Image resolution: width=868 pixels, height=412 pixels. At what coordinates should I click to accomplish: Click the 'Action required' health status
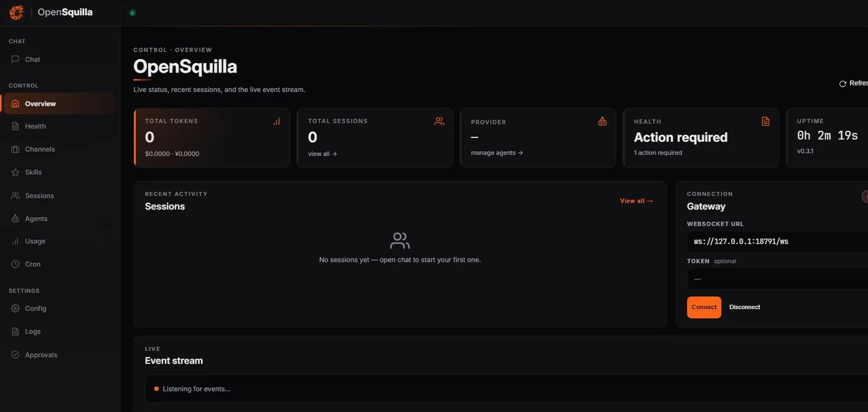tap(681, 138)
